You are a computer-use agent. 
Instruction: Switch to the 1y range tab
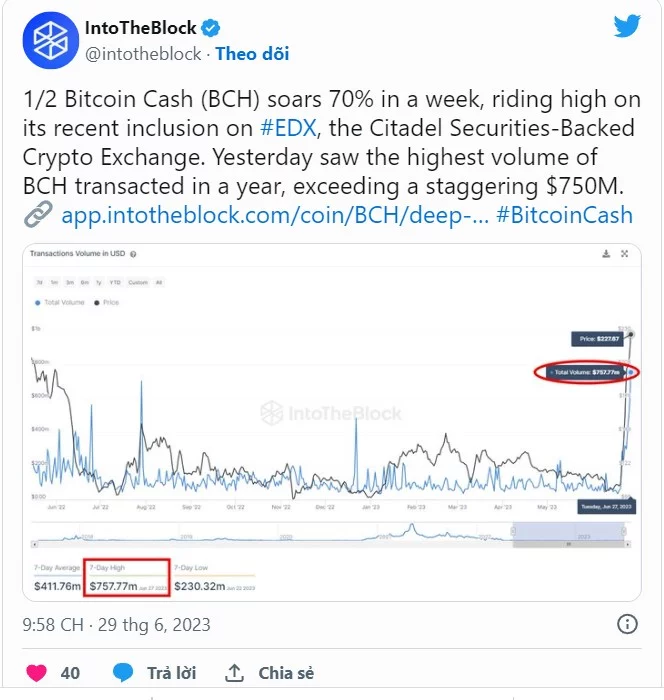[x=99, y=282]
